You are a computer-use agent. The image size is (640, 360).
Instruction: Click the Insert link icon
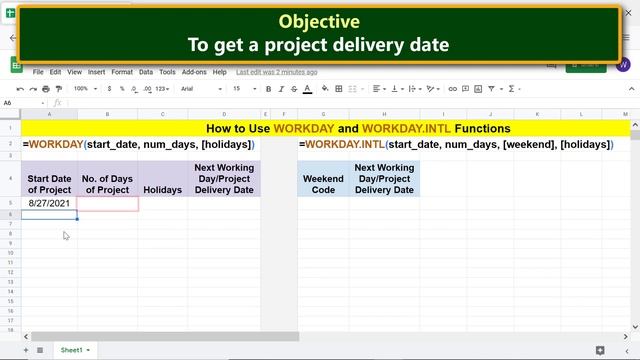pyautogui.click(x=452, y=89)
